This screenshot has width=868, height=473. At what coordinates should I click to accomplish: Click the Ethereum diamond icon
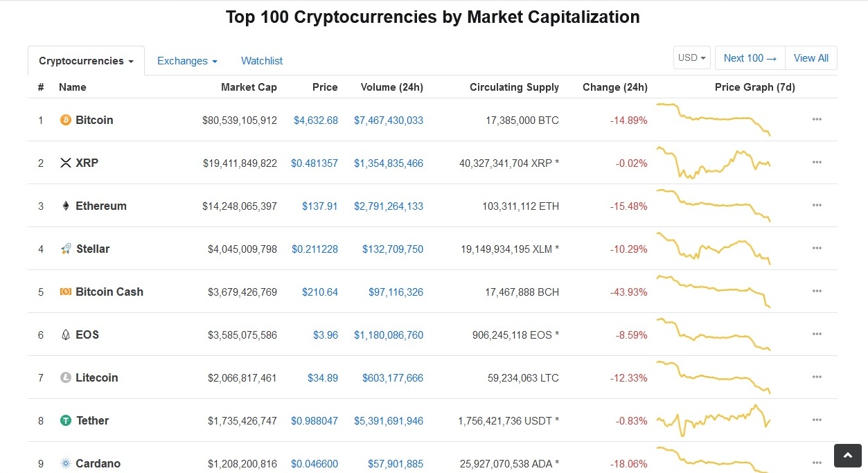click(x=66, y=206)
